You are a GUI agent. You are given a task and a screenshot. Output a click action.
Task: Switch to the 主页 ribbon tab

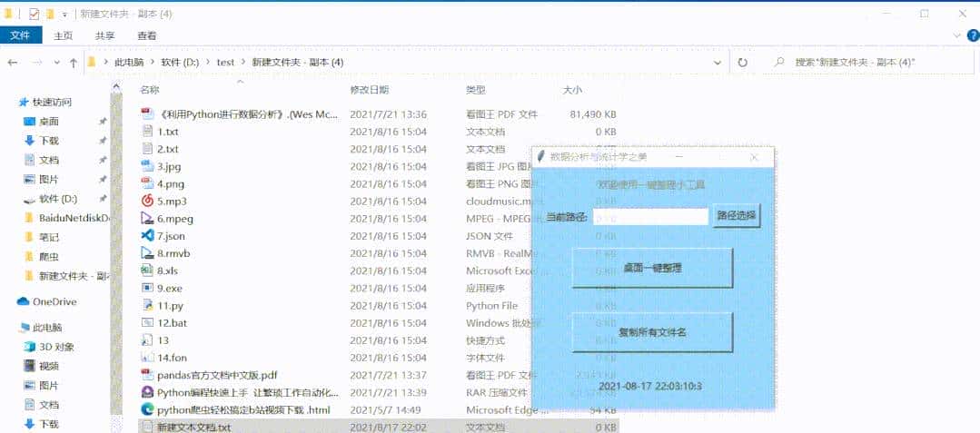pos(63,35)
